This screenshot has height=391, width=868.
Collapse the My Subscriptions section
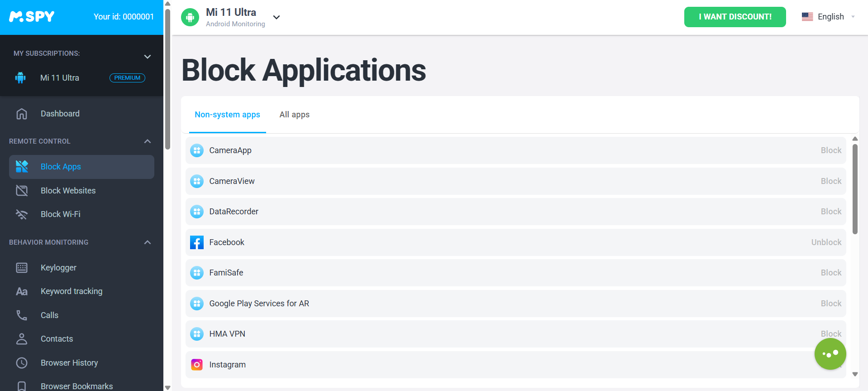click(x=148, y=57)
